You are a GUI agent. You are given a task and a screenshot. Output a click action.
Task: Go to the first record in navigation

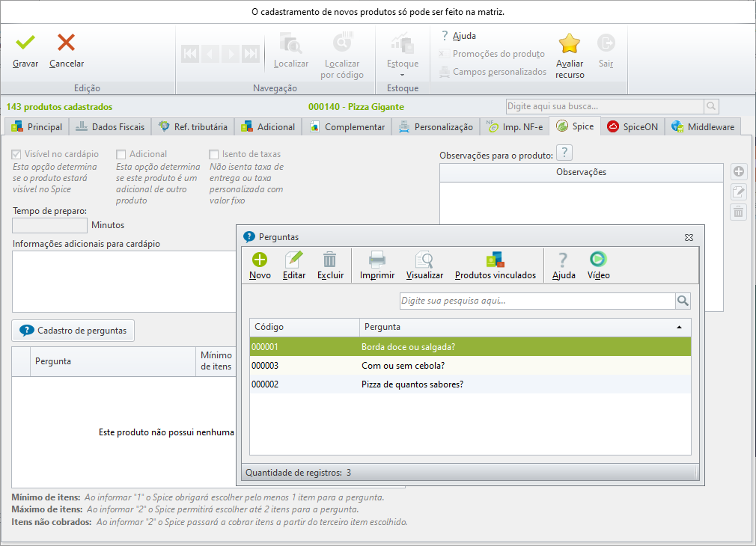pos(190,54)
